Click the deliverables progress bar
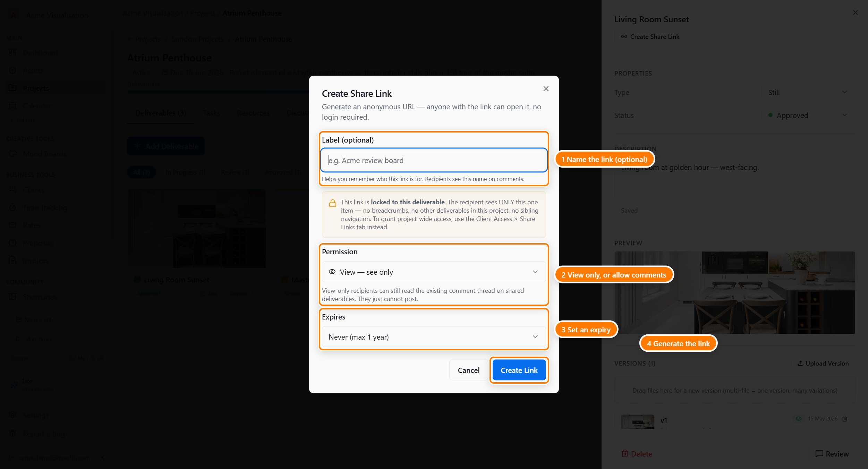Viewport: 868px width, 469px height. click(218, 92)
